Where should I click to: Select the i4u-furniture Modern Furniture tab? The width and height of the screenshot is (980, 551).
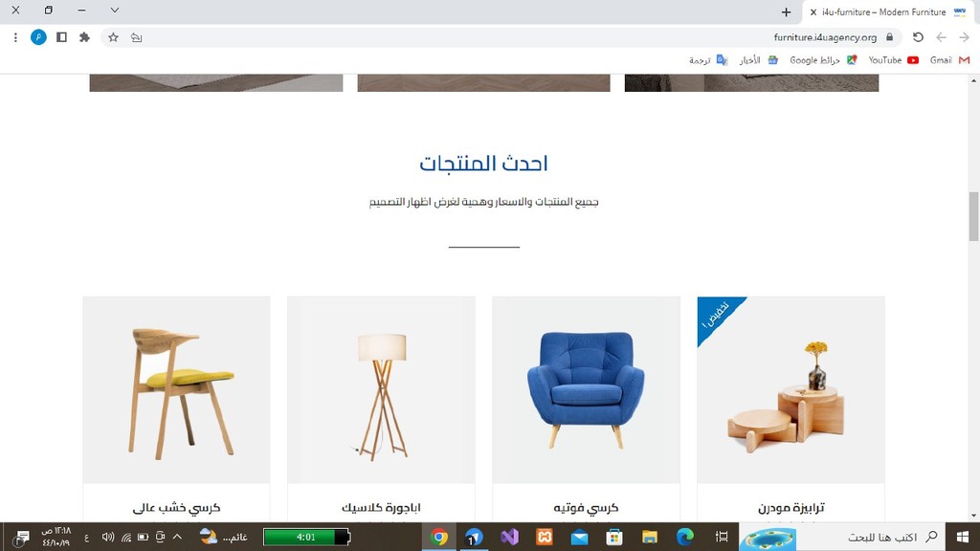pos(889,11)
